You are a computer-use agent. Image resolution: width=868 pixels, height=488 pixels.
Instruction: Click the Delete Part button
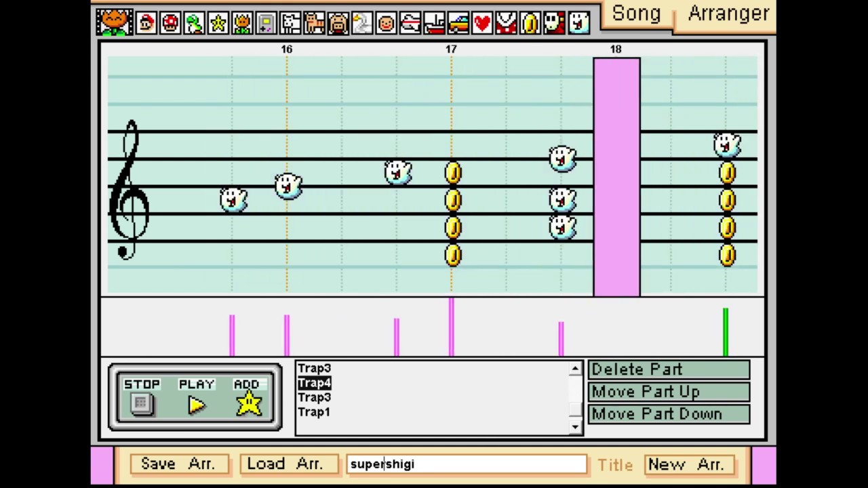(x=669, y=369)
